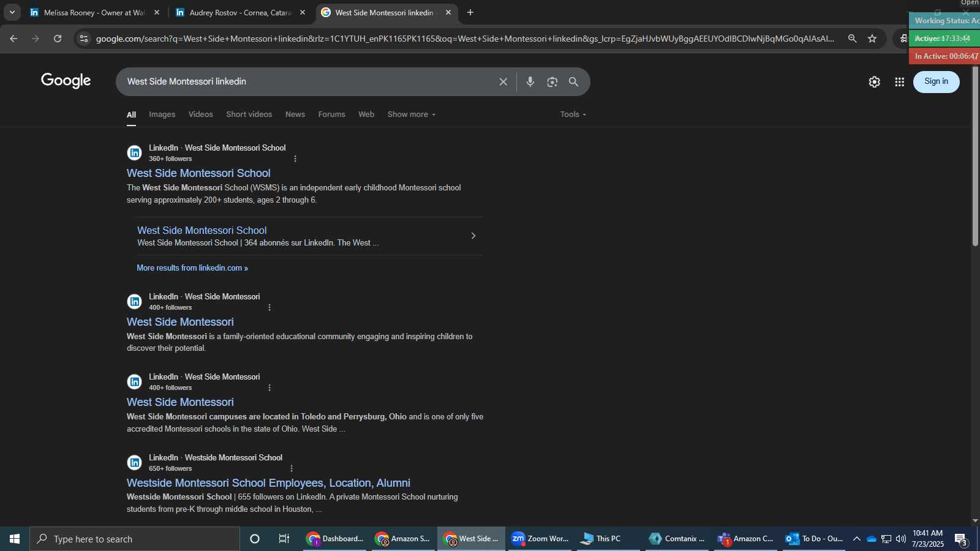The height and width of the screenshot is (551, 980).
Task: Start voice search with the microphone icon
Action: pos(530,82)
